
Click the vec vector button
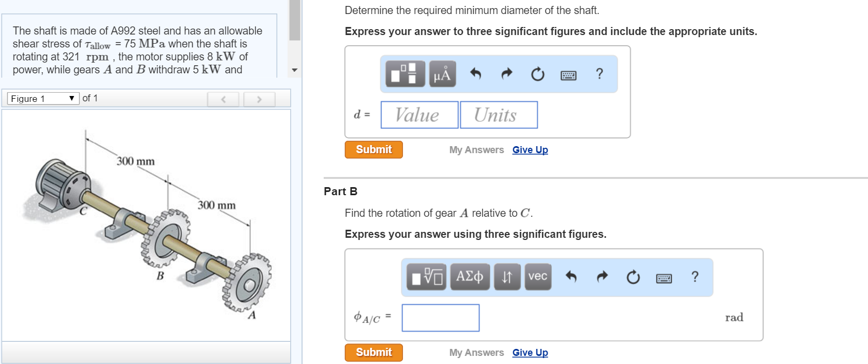coord(537,277)
